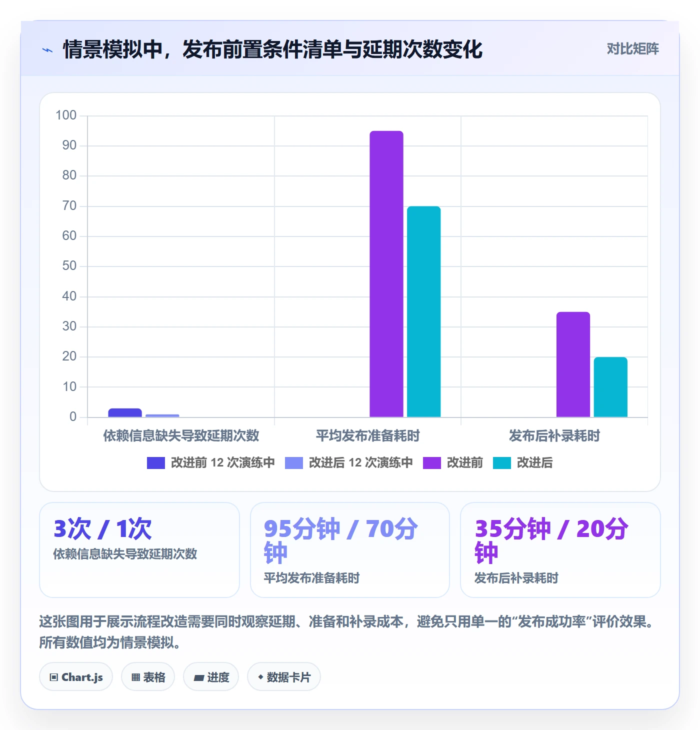Click the purple 95 bar in 平均发布准备耗时
Screen dimensions: 700x730
386,274
